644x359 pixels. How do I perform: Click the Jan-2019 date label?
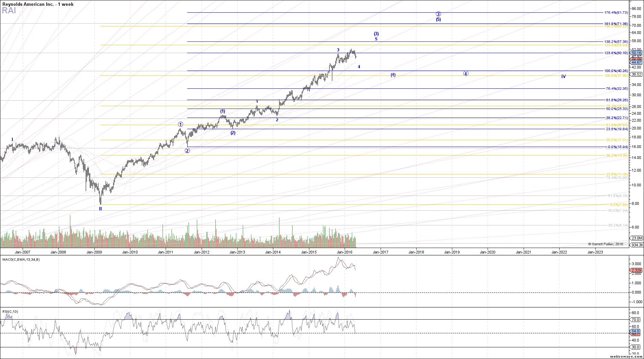click(x=452, y=252)
